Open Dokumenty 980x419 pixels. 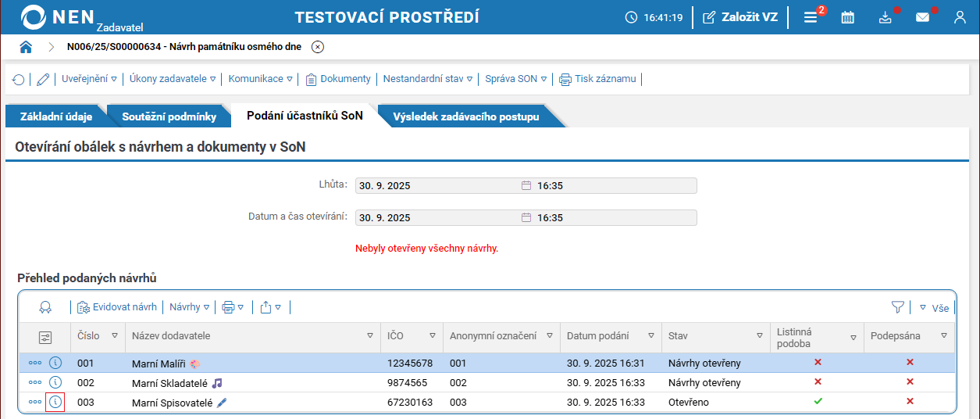[x=338, y=79]
